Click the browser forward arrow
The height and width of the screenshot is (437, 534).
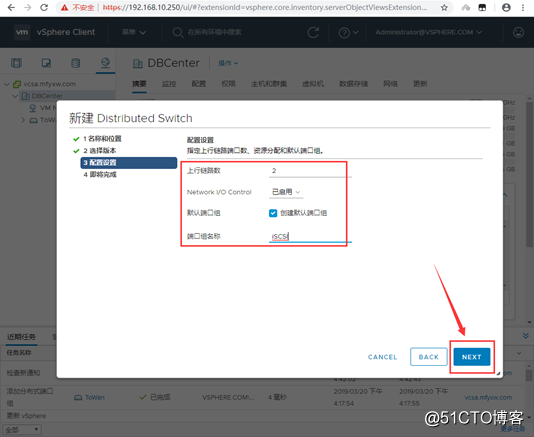click(28, 7)
